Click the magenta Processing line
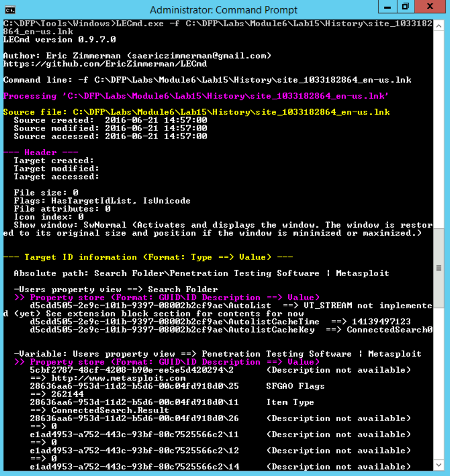 click(x=196, y=96)
